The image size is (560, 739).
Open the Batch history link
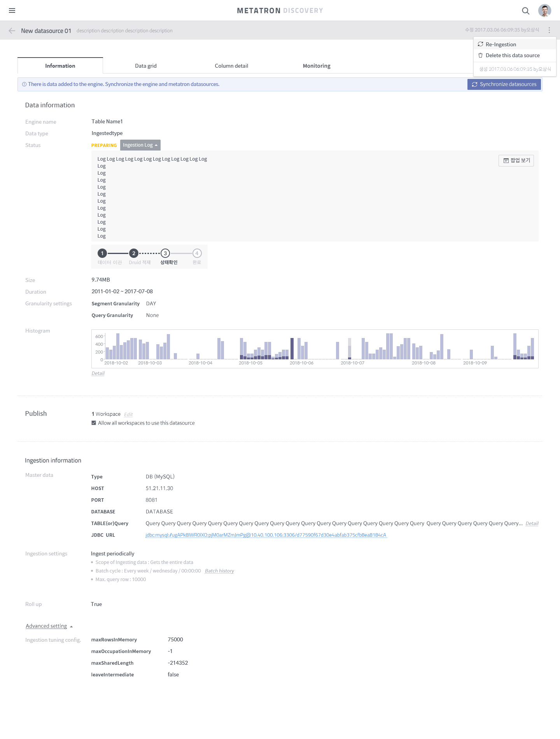[219, 571]
